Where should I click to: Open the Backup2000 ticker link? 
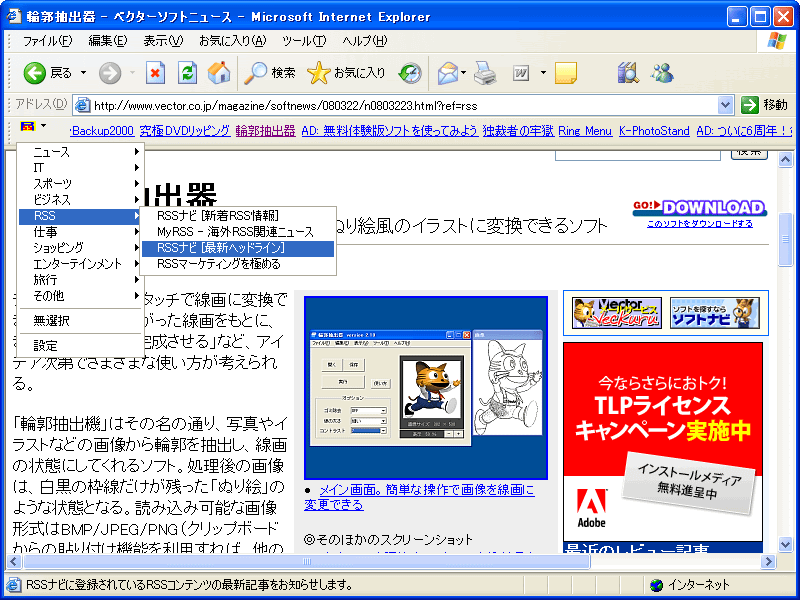coord(102,131)
